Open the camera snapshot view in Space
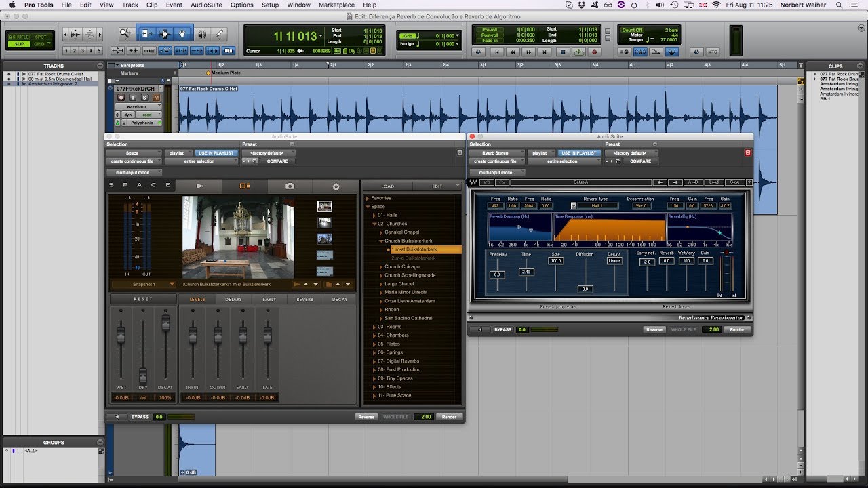 tap(290, 186)
